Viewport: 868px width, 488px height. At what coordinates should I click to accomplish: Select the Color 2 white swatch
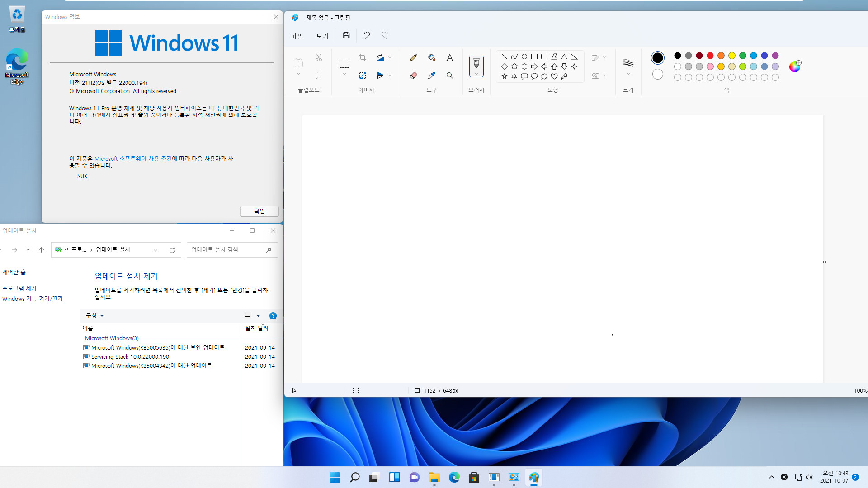coord(658,74)
